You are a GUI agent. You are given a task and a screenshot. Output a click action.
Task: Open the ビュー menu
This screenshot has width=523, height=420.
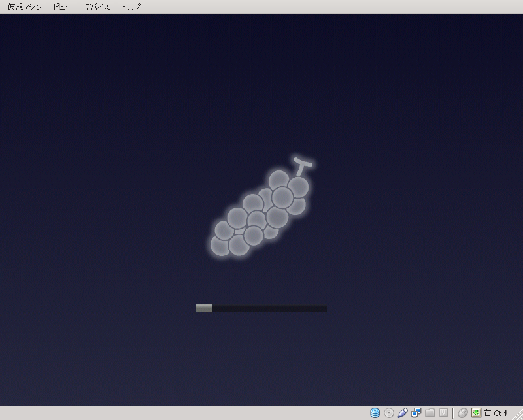click(x=63, y=7)
